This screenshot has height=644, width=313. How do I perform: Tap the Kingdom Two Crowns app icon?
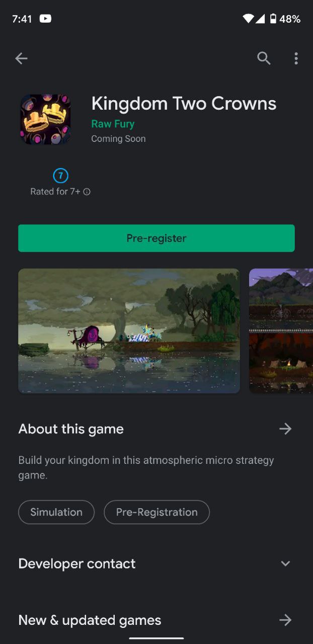(x=45, y=119)
